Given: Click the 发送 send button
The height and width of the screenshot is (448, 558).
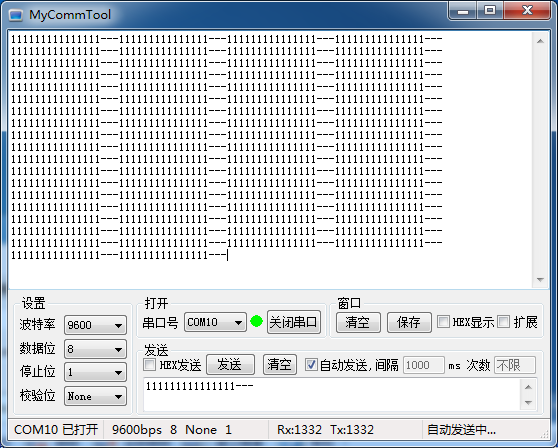Looking at the screenshot, I should pos(230,364).
